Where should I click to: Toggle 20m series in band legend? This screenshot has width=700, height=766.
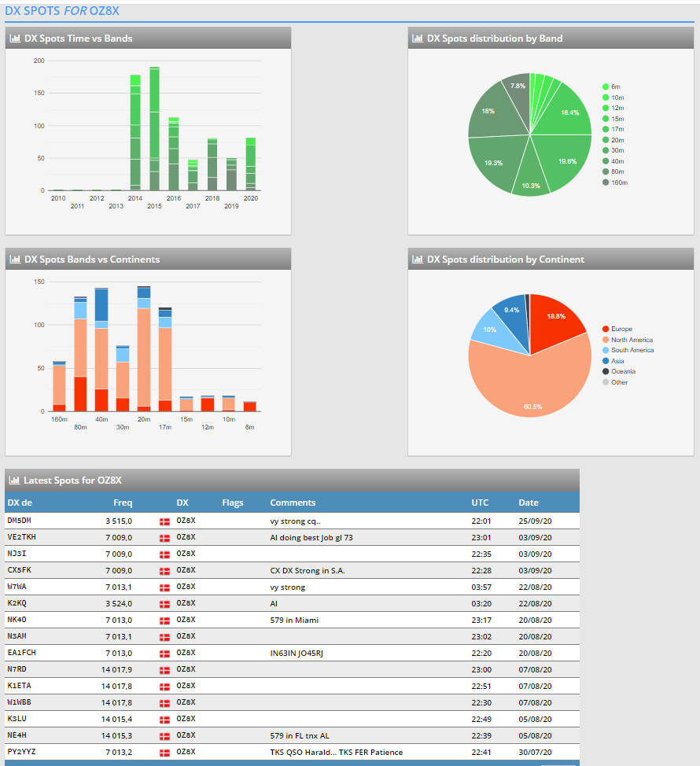pyautogui.click(x=617, y=139)
